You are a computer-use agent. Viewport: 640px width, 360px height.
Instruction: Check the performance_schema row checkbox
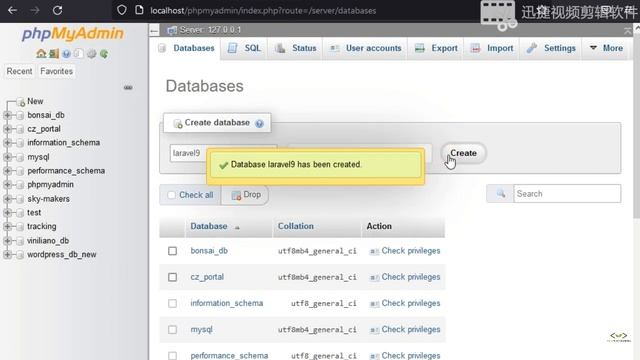pos(172,356)
